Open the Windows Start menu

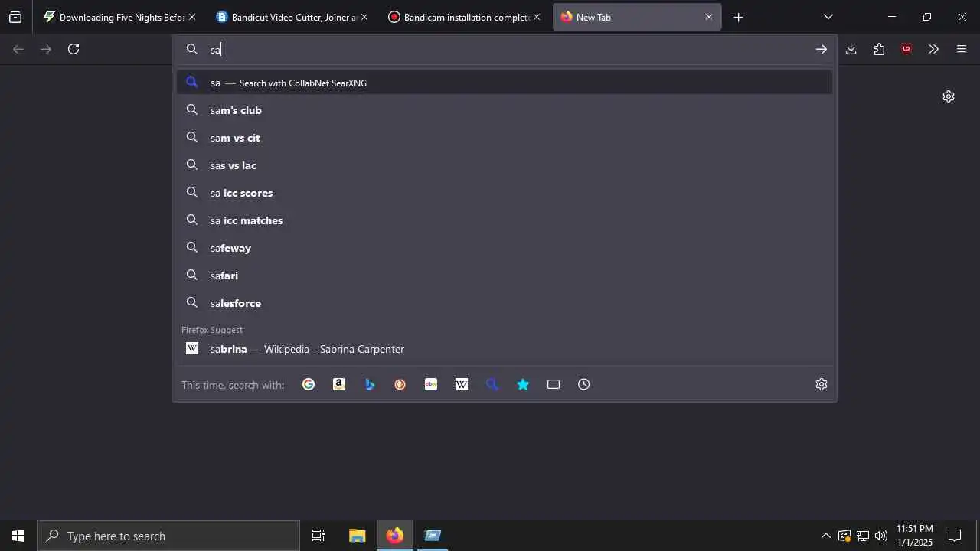coord(18,536)
